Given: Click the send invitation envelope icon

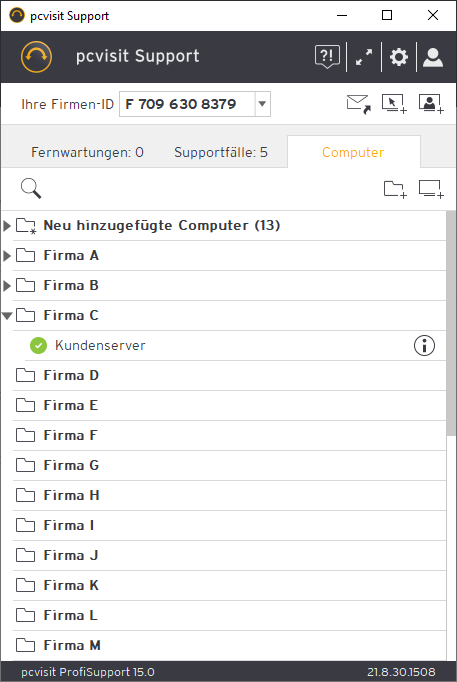Looking at the screenshot, I should (x=359, y=104).
